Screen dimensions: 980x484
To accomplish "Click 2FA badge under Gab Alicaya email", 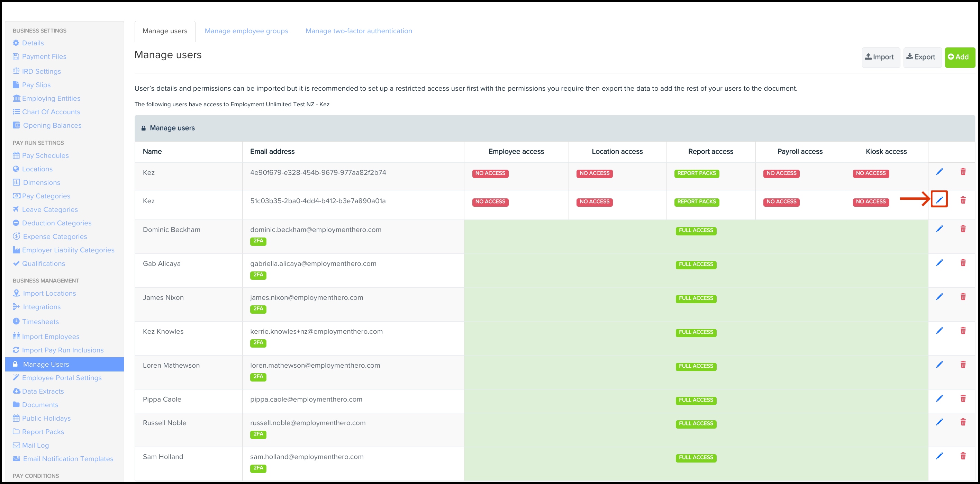I will (258, 275).
